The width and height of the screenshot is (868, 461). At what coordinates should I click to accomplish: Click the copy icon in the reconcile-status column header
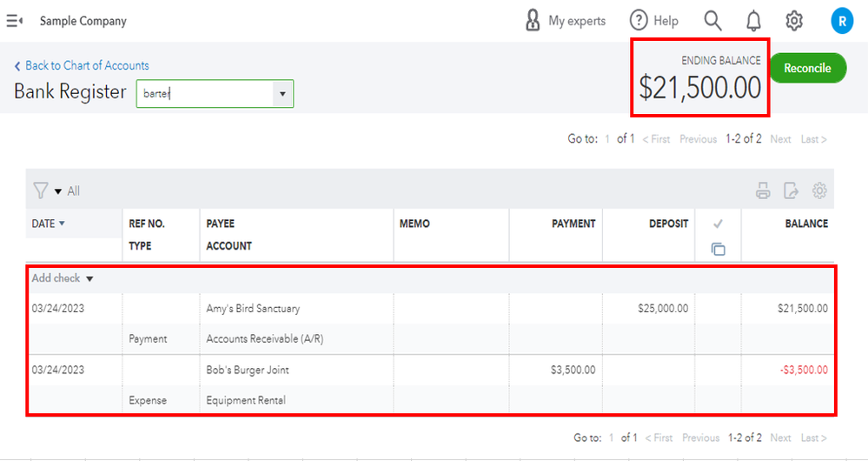point(718,250)
